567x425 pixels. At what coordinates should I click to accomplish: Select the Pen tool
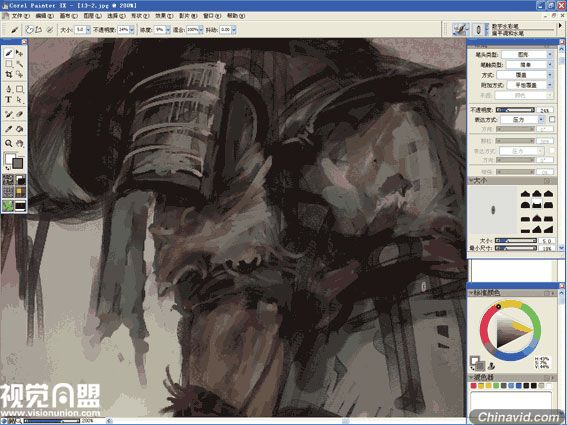9,89
